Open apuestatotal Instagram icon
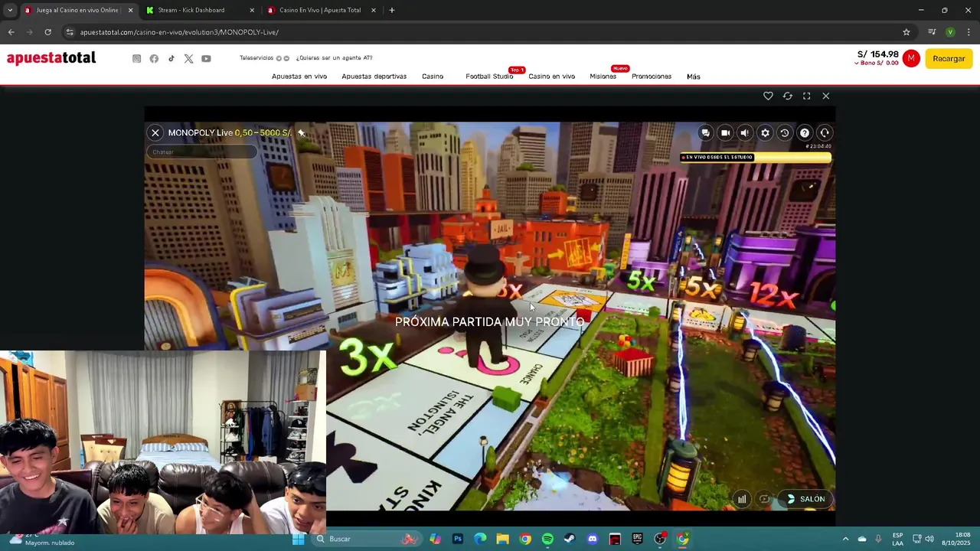Image resolution: width=980 pixels, height=551 pixels. (x=137, y=59)
